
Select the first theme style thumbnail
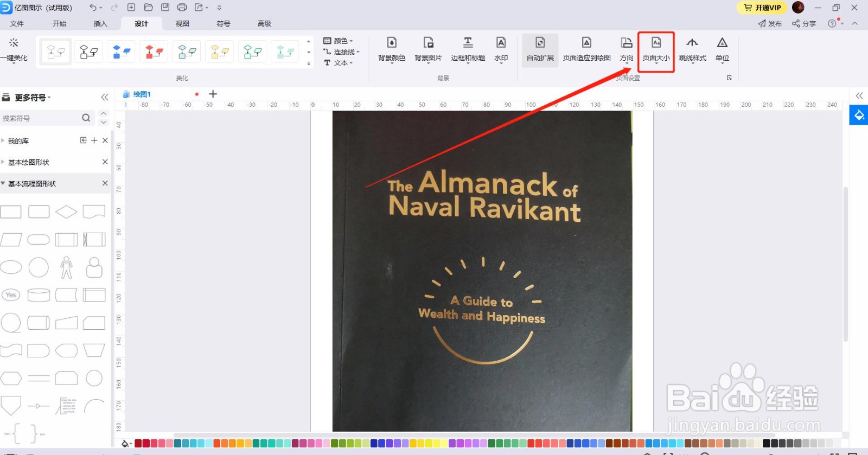point(56,52)
